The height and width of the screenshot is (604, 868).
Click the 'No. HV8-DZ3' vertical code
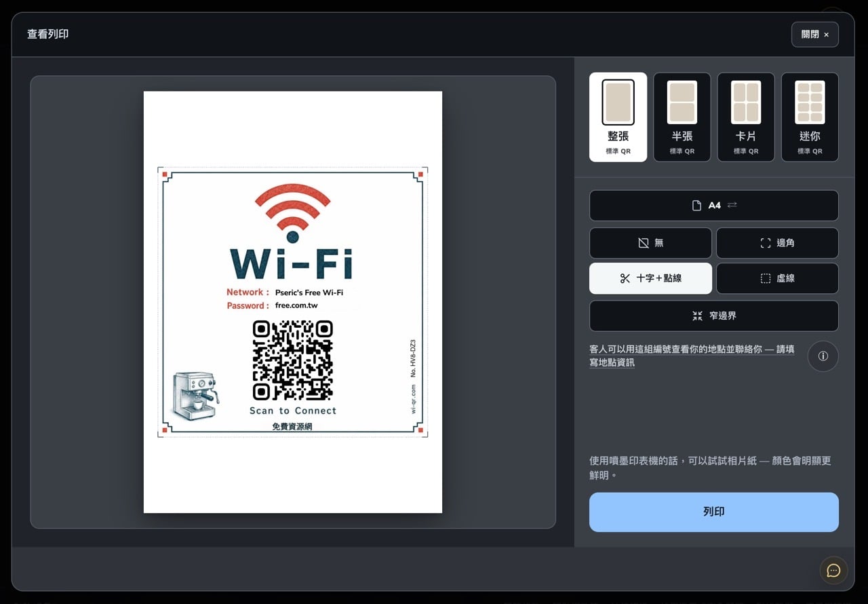(x=413, y=358)
